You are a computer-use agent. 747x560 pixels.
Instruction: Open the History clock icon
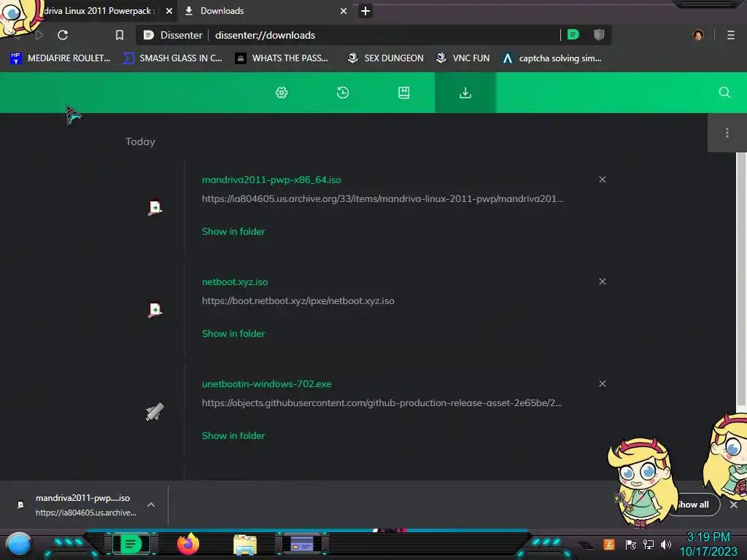[343, 93]
